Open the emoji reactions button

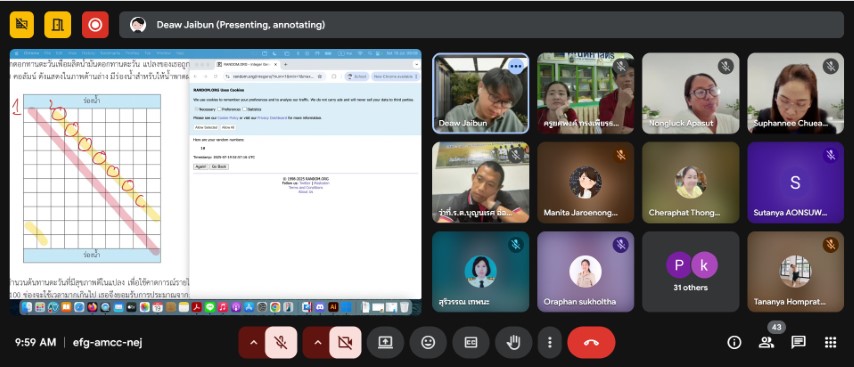(x=428, y=342)
